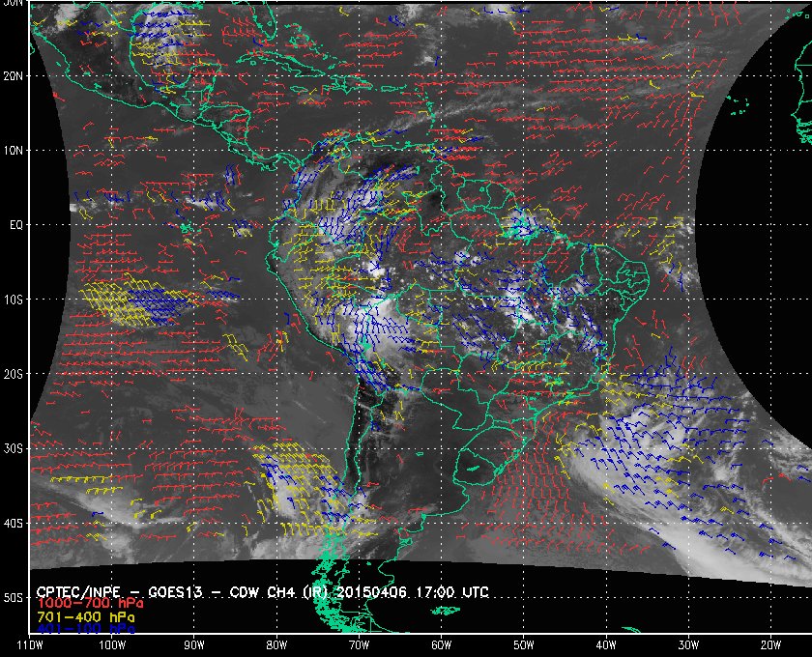Click the yellow 701-400 hPa legend entry
This screenshot has width=812, height=657.
tap(80, 616)
